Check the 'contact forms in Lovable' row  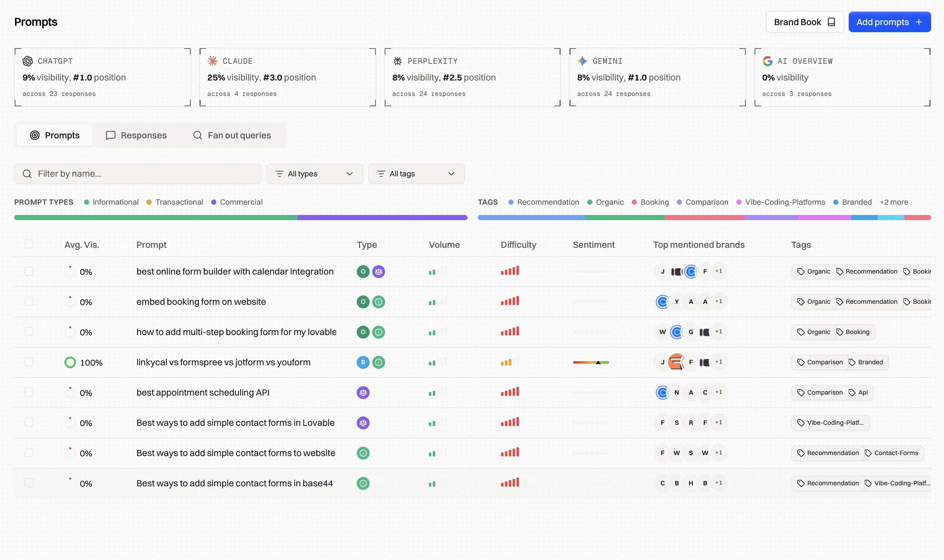pyautogui.click(x=29, y=422)
